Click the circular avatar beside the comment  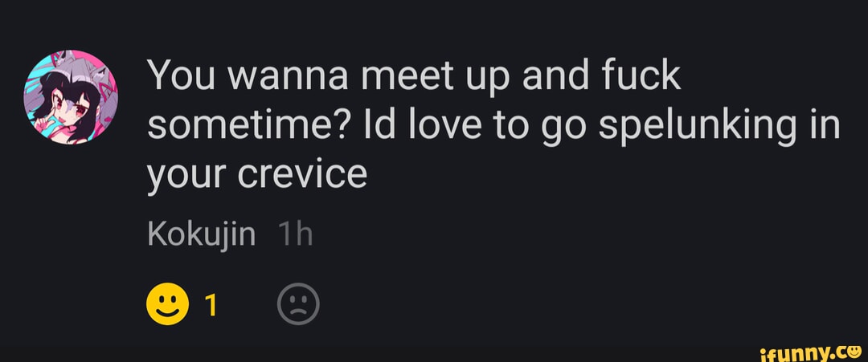pos(72,97)
